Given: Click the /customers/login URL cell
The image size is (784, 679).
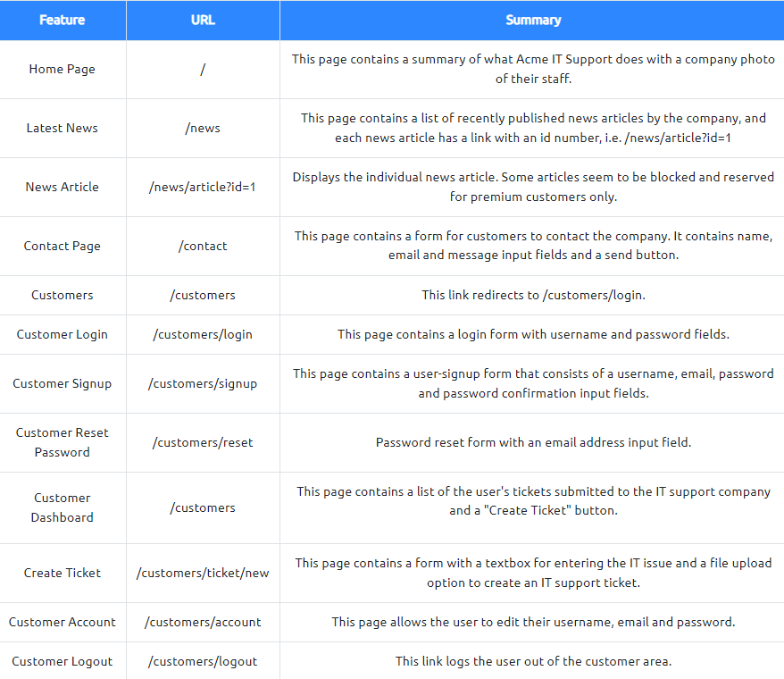Looking at the screenshot, I should pyautogui.click(x=203, y=334).
